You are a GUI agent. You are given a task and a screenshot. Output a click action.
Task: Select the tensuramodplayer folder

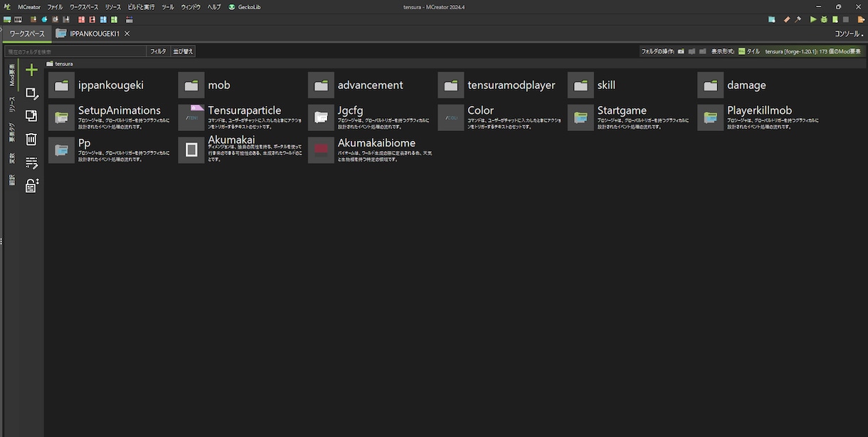(x=497, y=85)
